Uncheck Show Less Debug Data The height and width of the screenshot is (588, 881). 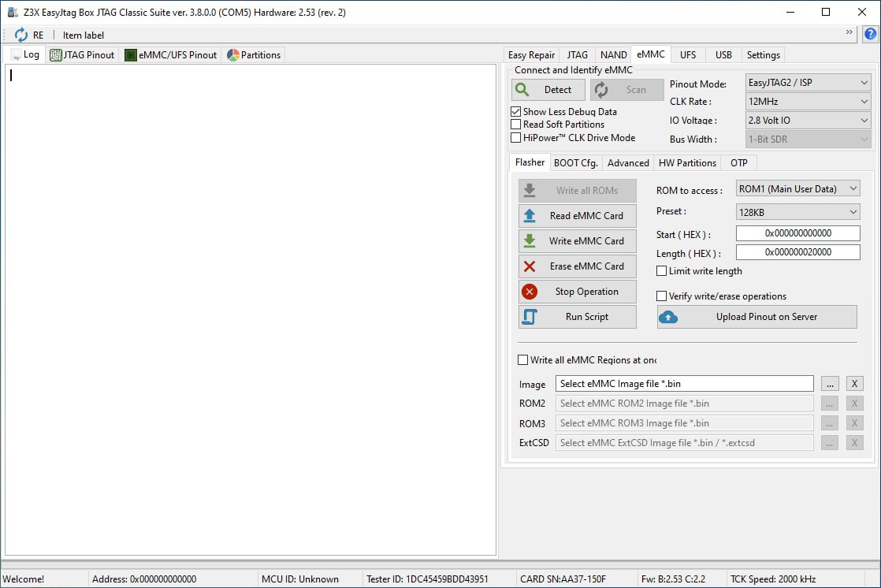(x=516, y=112)
